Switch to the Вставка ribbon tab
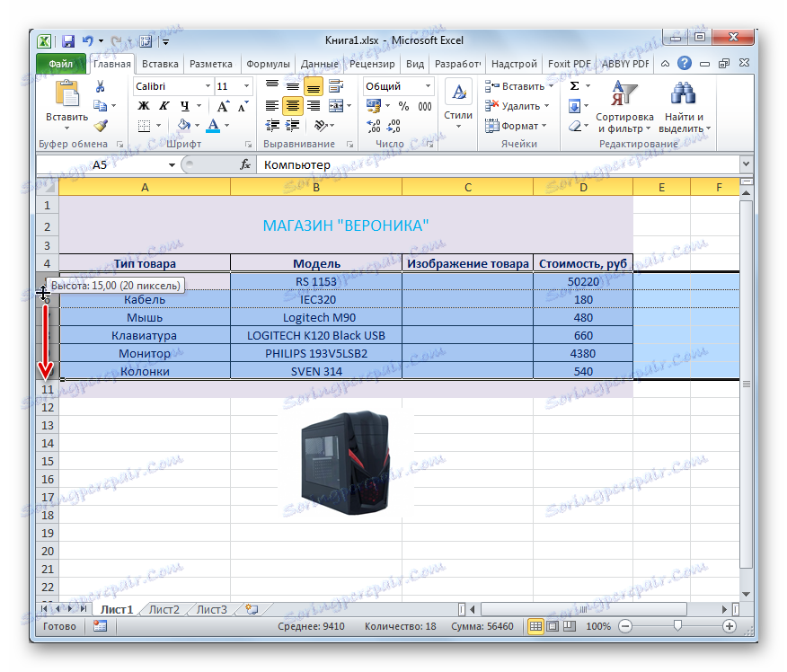Viewport: 787px width, 672px height. tap(160, 64)
